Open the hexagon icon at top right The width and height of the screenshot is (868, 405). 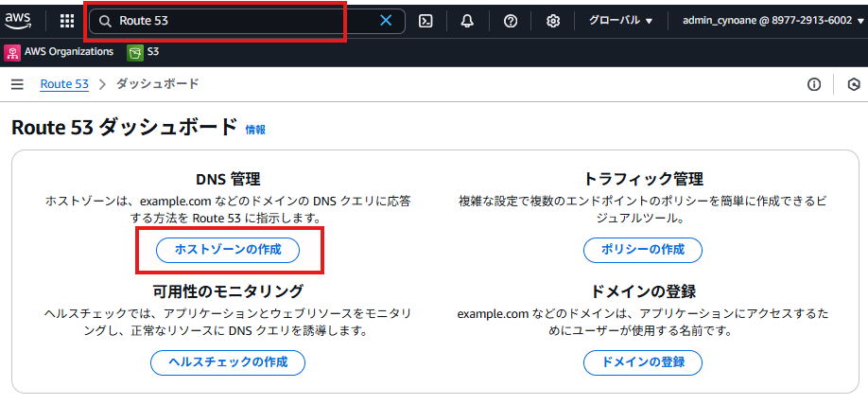click(x=855, y=84)
